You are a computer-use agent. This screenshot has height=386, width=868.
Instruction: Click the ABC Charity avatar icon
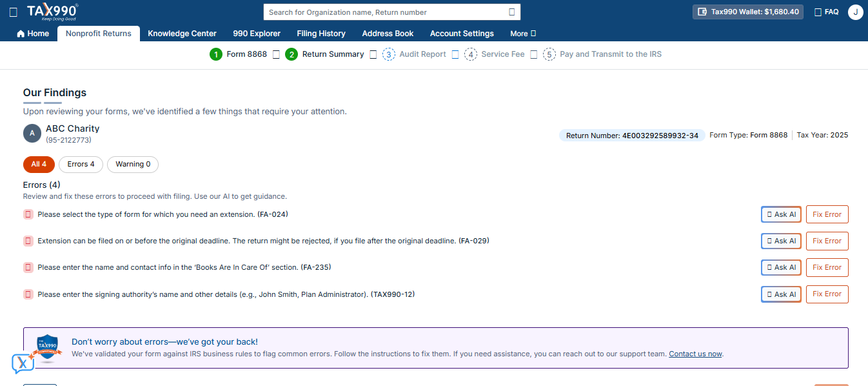tap(32, 134)
